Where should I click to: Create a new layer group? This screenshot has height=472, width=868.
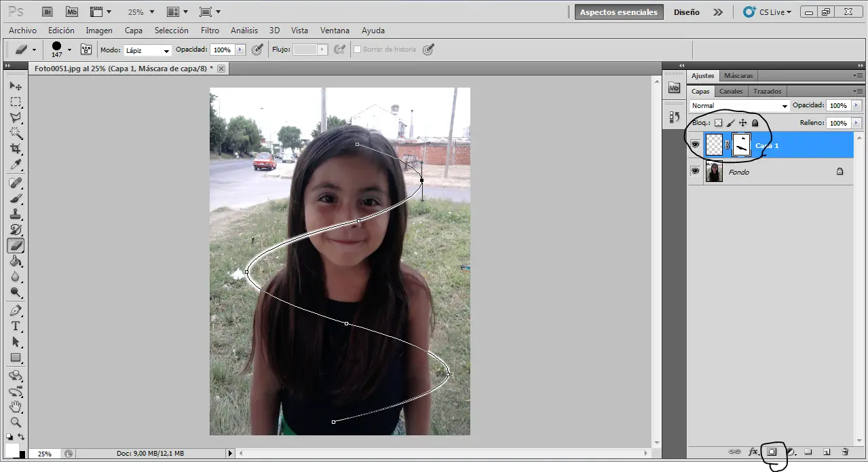pyautogui.click(x=808, y=452)
